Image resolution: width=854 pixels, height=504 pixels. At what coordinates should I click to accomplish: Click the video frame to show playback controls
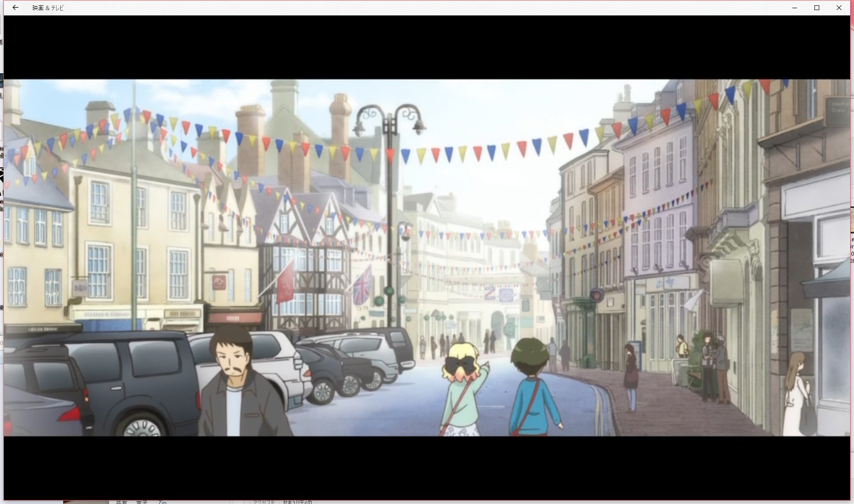[427, 258]
